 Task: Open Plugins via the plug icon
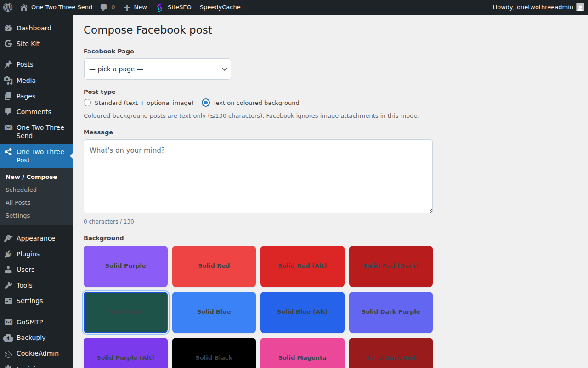click(8, 254)
